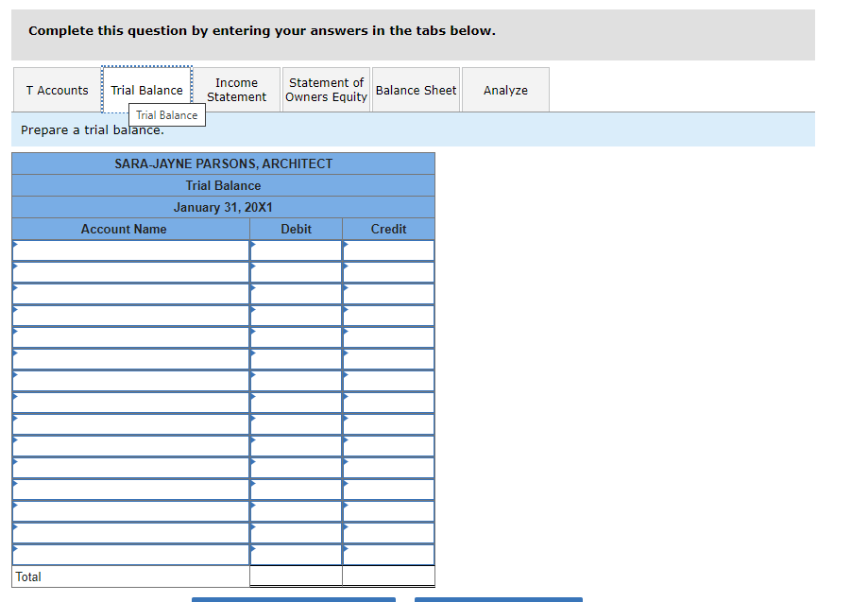Image resolution: width=868 pixels, height=602 pixels.
Task: Open the Income Statement tab
Action: tap(236, 90)
